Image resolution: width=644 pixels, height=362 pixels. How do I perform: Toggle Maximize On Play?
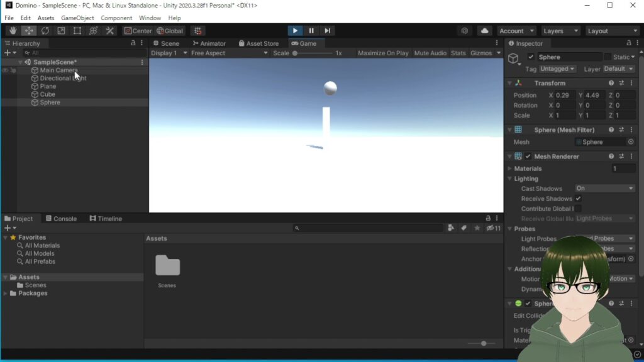point(383,53)
